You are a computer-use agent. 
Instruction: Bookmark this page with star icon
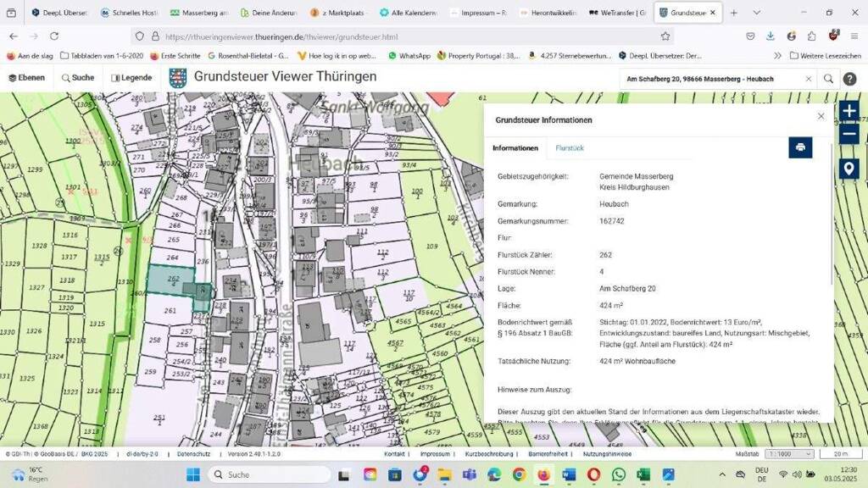665,36
